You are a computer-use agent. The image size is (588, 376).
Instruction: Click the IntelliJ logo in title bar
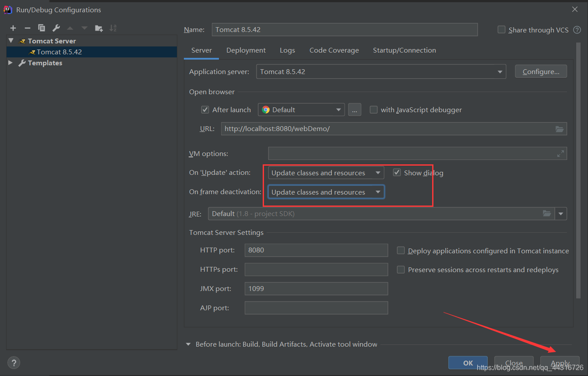(8, 9)
